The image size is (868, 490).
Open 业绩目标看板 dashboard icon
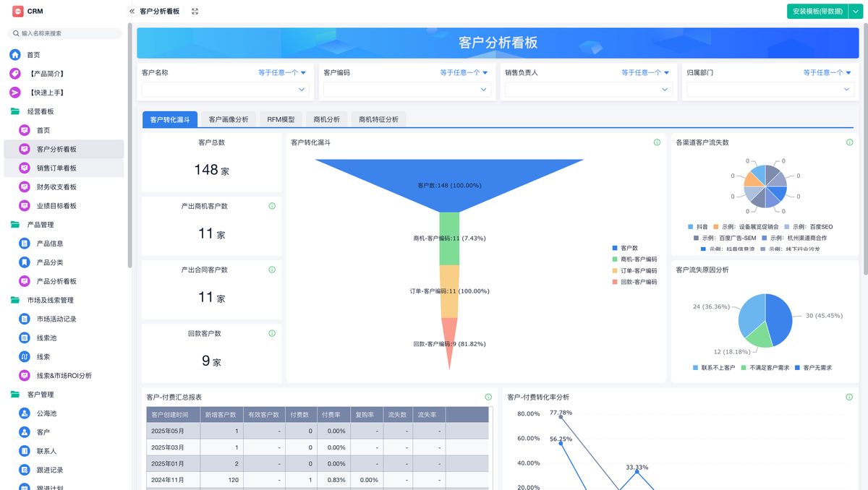[x=25, y=206]
